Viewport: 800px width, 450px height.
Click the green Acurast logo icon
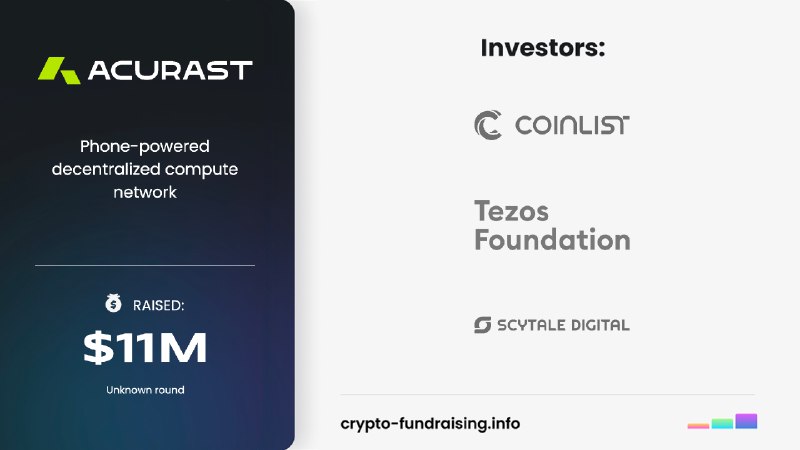[x=59, y=70]
